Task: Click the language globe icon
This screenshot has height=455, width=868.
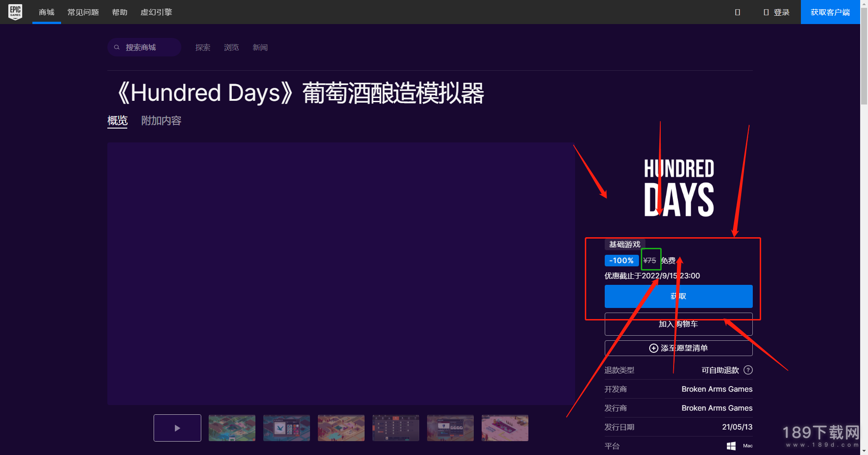Action: (x=738, y=12)
